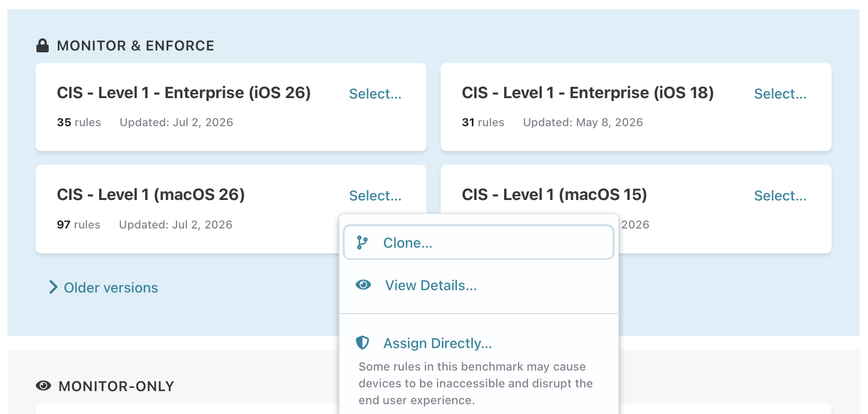Choose Clone... from the popup menu
The image size is (868, 414).
[x=478, y=243]
